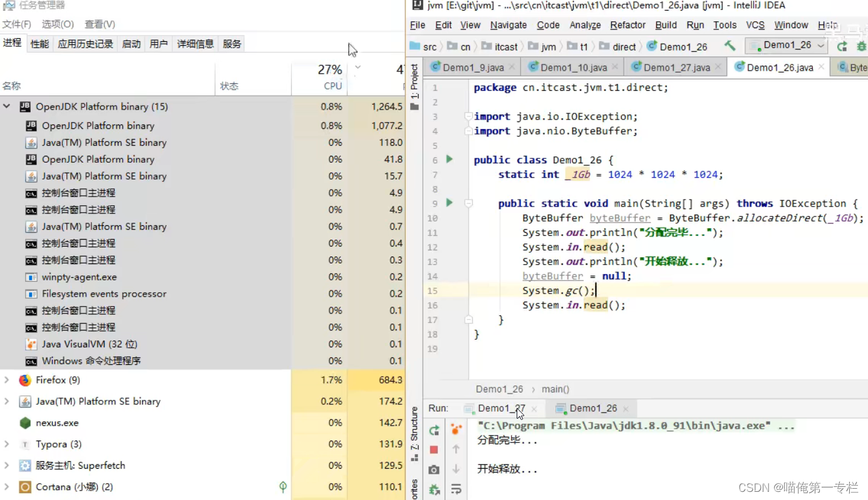Expand the Typora (3) process group
Viewport: 868px width, 500px height.
7,444
